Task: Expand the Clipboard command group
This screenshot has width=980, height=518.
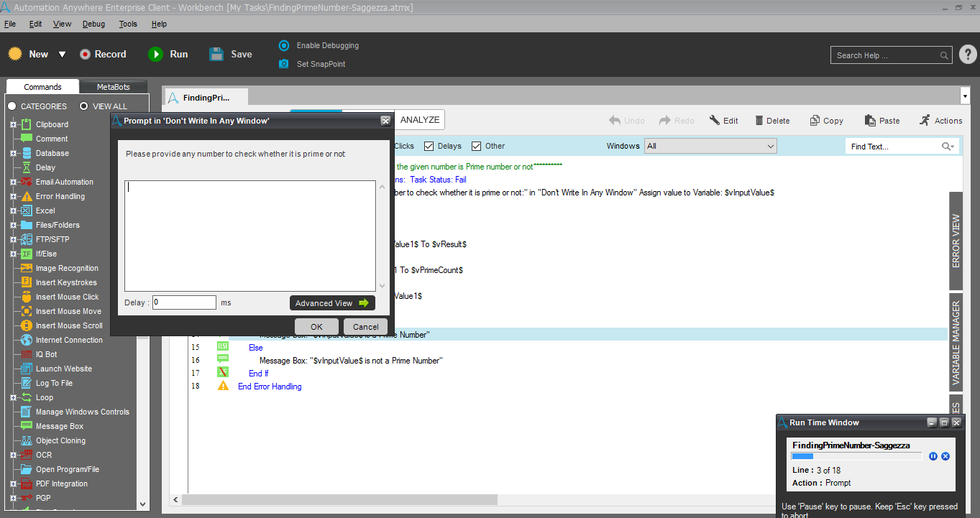Action: (13, 124)
